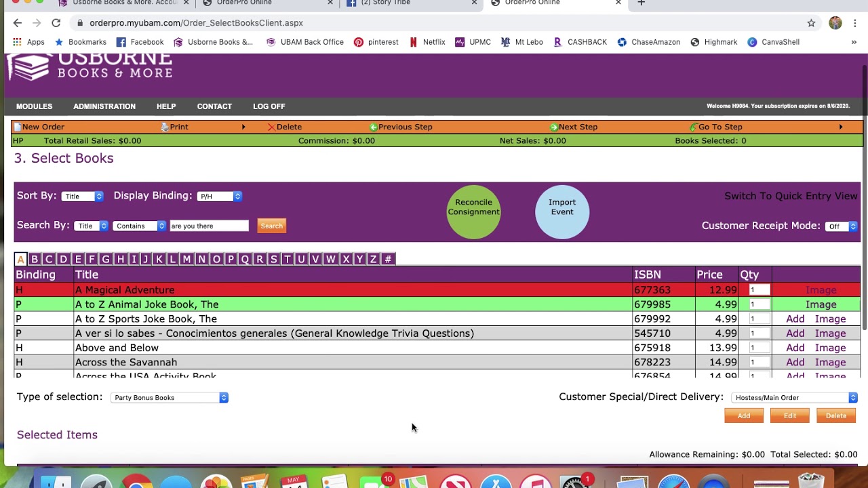Image resolution: width=868 pixels, height=488 pixels.
Task: Reload the page with refresh icon
Action: (x=56, y=23)
